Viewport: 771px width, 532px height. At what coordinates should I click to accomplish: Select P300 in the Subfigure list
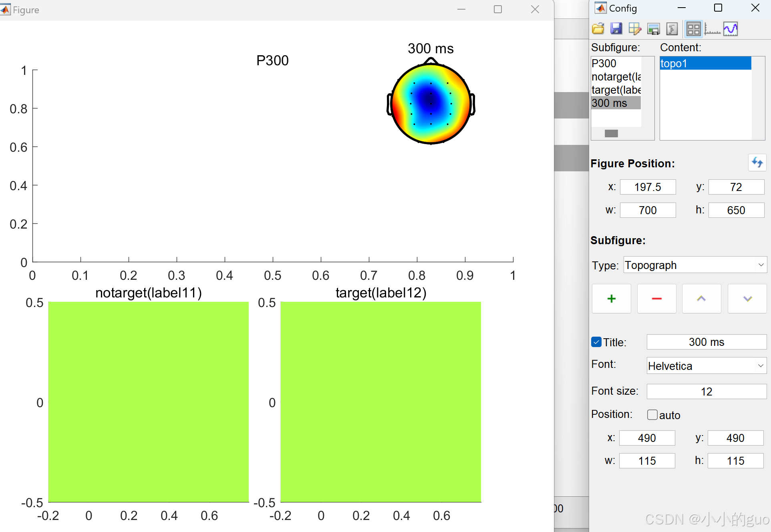[x=616, y=63]
